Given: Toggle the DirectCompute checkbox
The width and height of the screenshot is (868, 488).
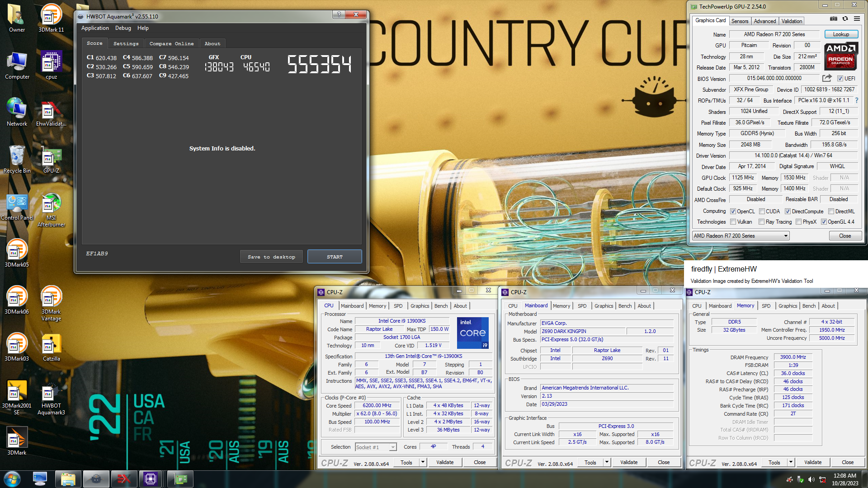Looking at the screenshot, I should (788, 211).
